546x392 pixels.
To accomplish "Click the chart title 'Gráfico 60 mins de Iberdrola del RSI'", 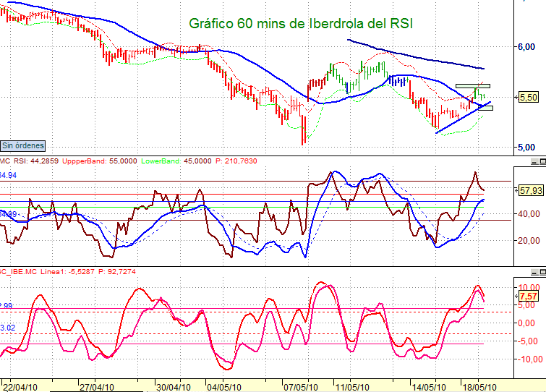I will pos(301,24).
